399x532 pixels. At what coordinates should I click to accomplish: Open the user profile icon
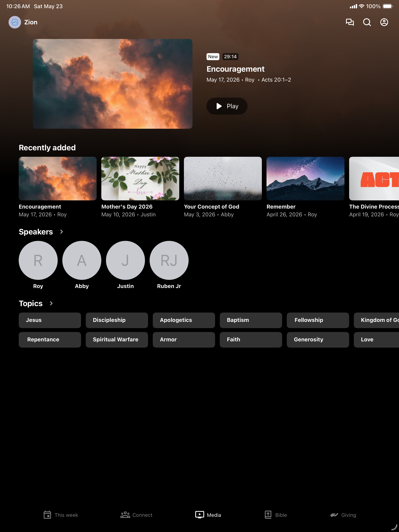pyautogui.click(x=384, y=22)
